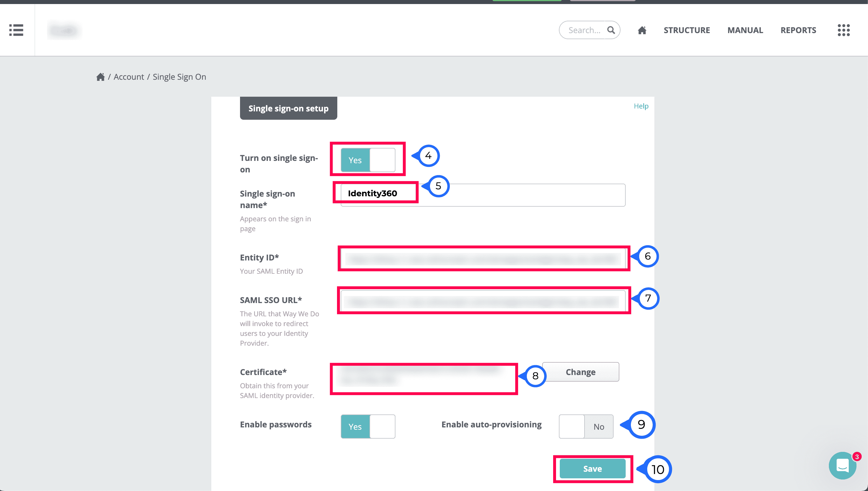Open the STRUCTURE menu
Image resolution: width=868 pixels, height=491 pixels.
pyautogui.click(x=687, y=30)
